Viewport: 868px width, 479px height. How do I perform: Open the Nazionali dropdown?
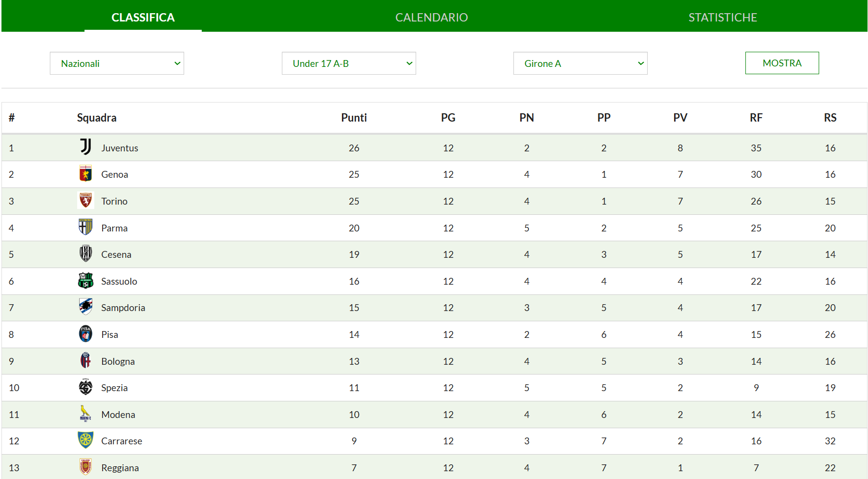[117, 63]
